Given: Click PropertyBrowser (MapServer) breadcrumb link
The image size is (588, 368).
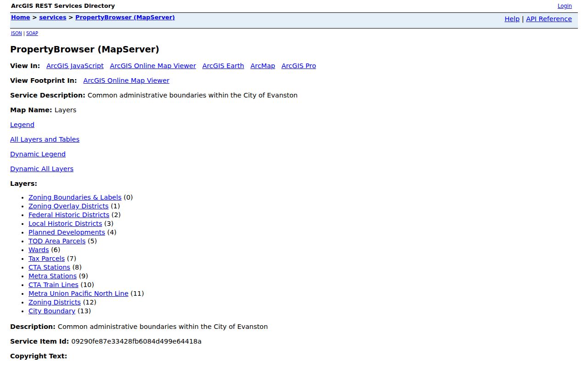Looking at the screenshot, I should 125,17.
